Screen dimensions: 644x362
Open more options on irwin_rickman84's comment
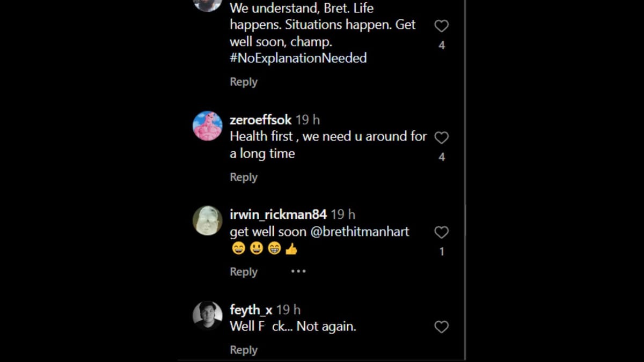click(x=298, y=271)
